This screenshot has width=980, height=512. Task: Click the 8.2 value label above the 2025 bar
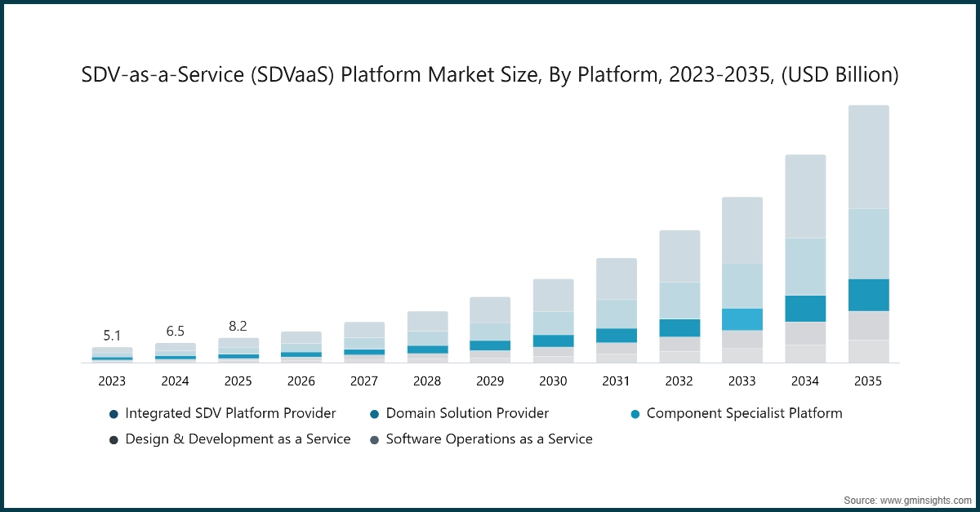coord(238,324)
